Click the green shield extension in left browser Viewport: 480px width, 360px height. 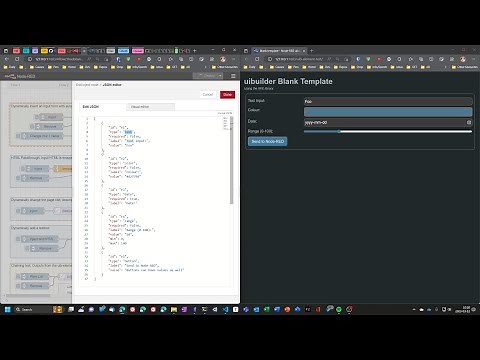point(128,59)
